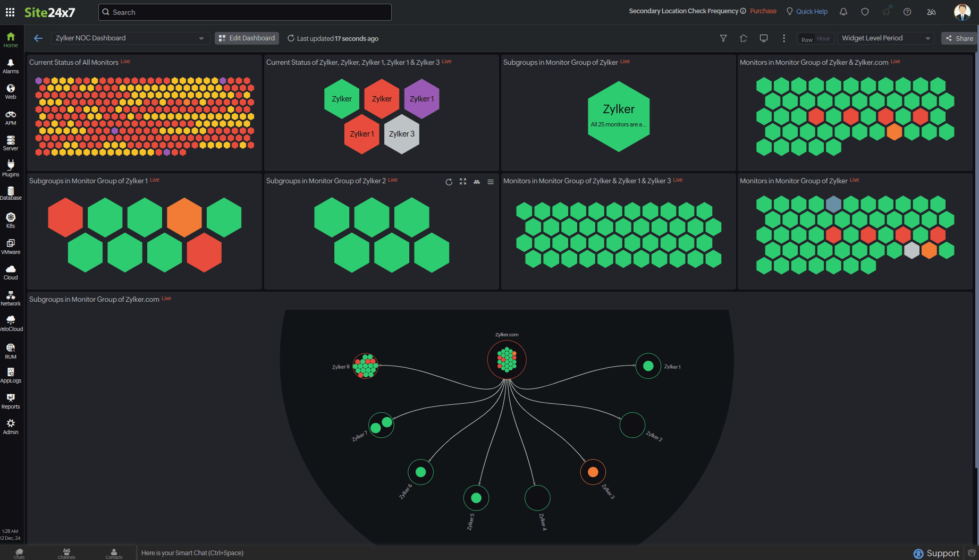
Task: Open the user profile avatar
Action: 962,12
